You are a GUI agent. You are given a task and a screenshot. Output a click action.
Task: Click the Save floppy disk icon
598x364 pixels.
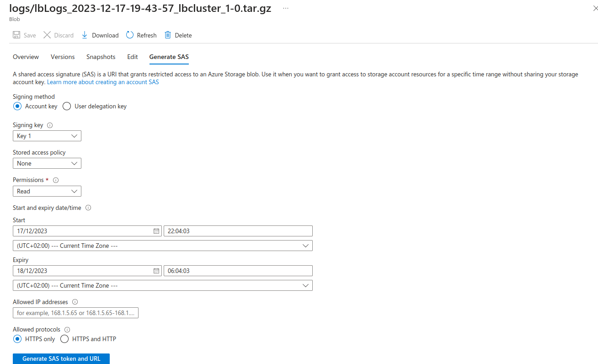16,35
